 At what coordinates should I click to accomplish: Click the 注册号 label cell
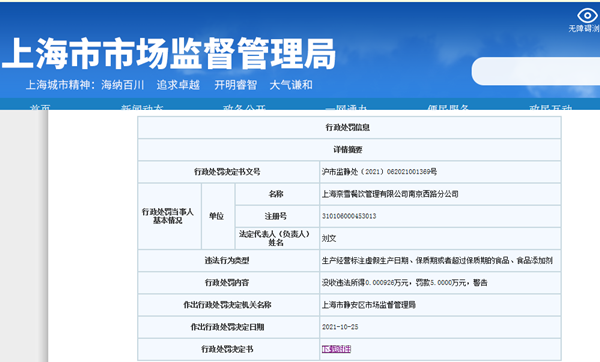[277, 216]
